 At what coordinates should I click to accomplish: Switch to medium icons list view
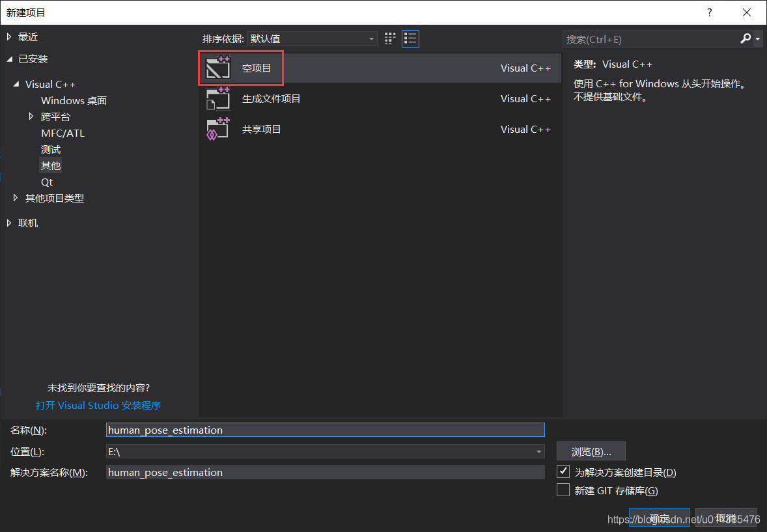click(x=410, y=38)
